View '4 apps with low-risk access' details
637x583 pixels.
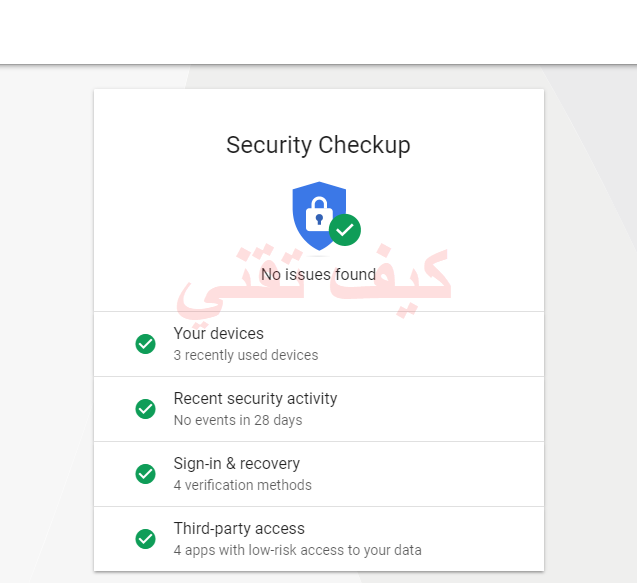297,550
